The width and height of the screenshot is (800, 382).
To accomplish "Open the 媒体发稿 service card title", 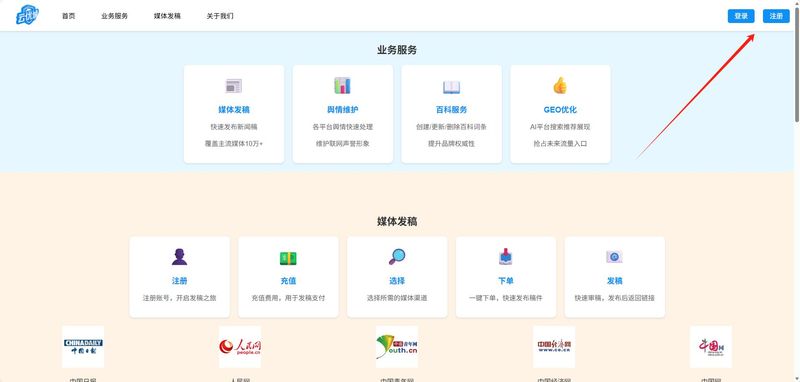I will 234,110.
